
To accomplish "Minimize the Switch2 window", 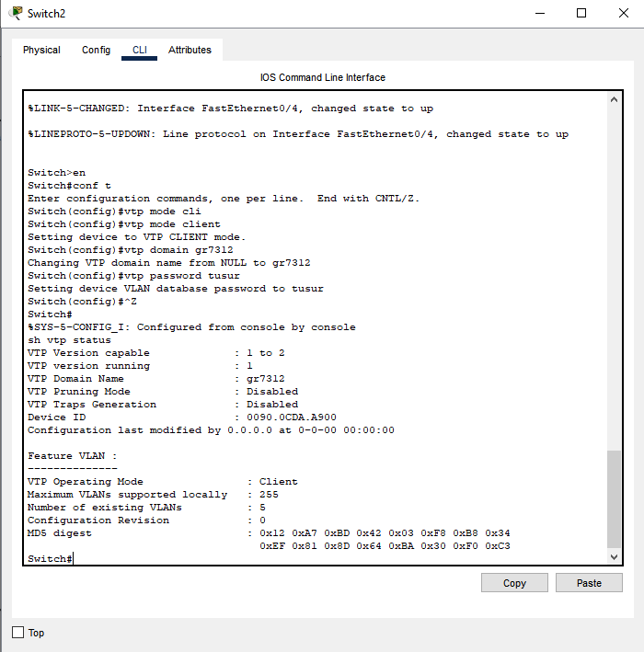I will coord(540,13).
